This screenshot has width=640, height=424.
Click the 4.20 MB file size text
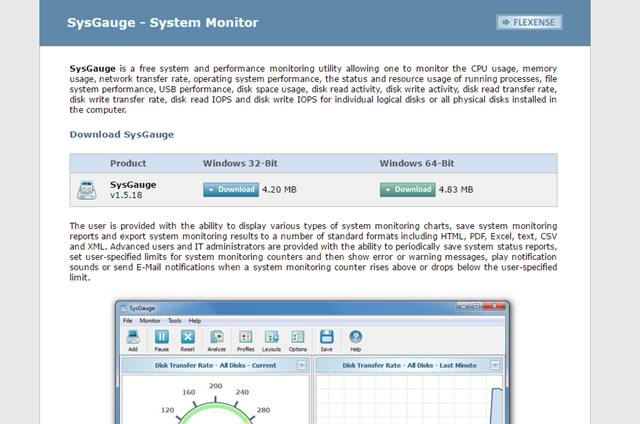tap(279, 190)
